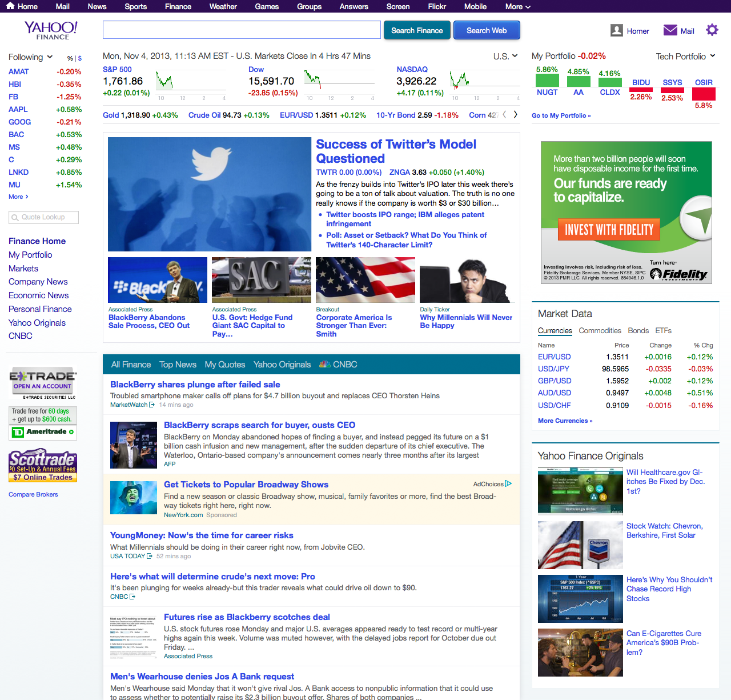Read Success of Twitter's Model Questioned headline
Screen dimensions: 731x700
(x=396, y=151)
